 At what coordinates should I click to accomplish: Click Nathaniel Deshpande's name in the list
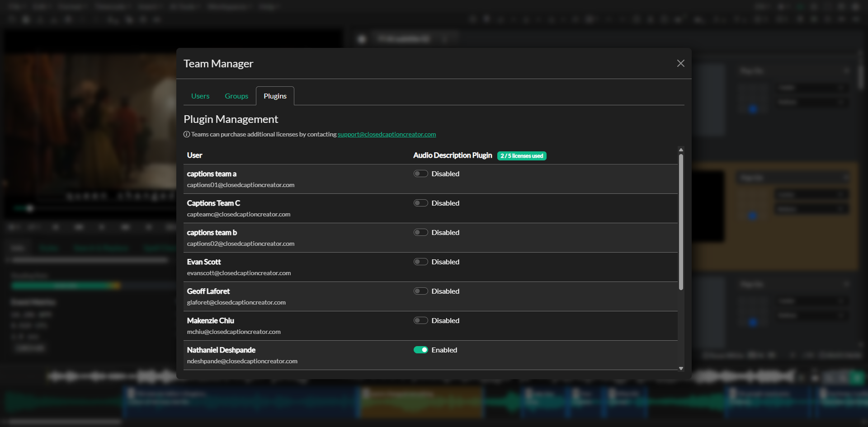coord(221,350)
